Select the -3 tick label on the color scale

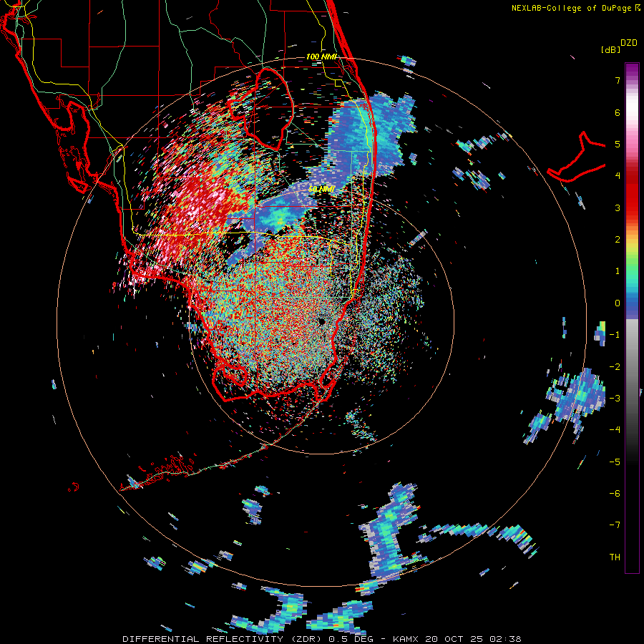(x=615, y=398)
